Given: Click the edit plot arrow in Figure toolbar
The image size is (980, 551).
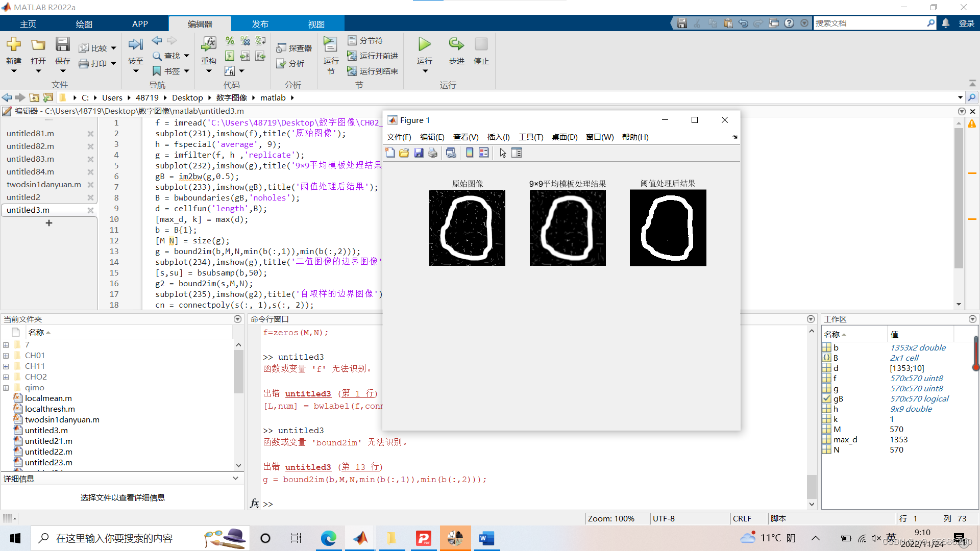Looking at the screenshot, I should 503,153.
